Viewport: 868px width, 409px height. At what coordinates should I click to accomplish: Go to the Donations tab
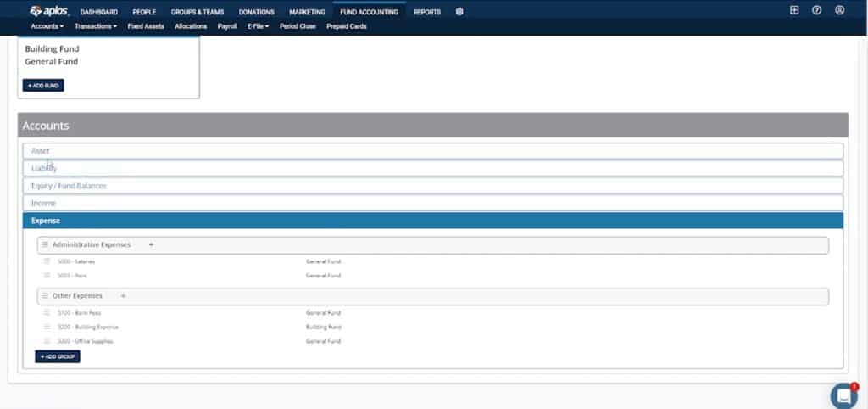click(x=256, y=12)
